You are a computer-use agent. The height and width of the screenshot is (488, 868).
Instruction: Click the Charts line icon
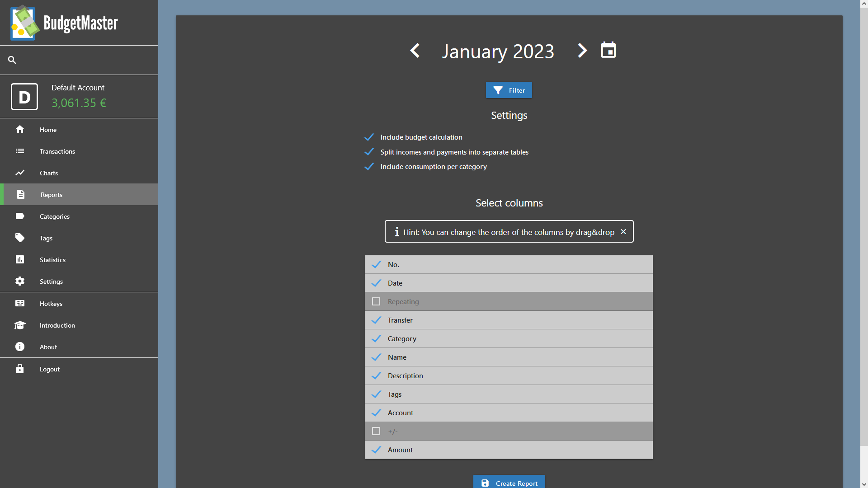(x=20, y=173)
